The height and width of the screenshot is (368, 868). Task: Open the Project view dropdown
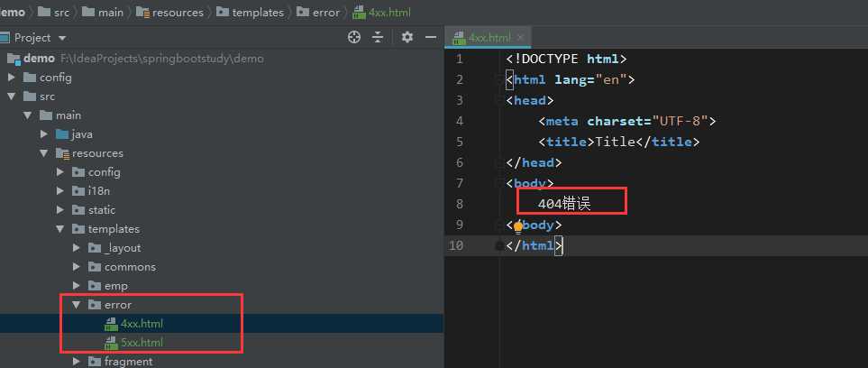click(61, 38)
